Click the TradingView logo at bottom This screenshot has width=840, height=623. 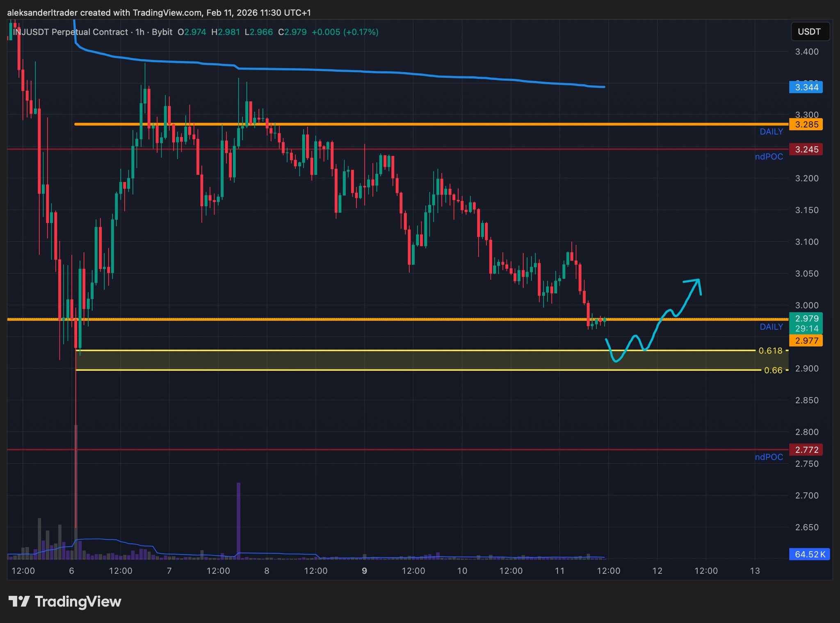click(65, 601)
